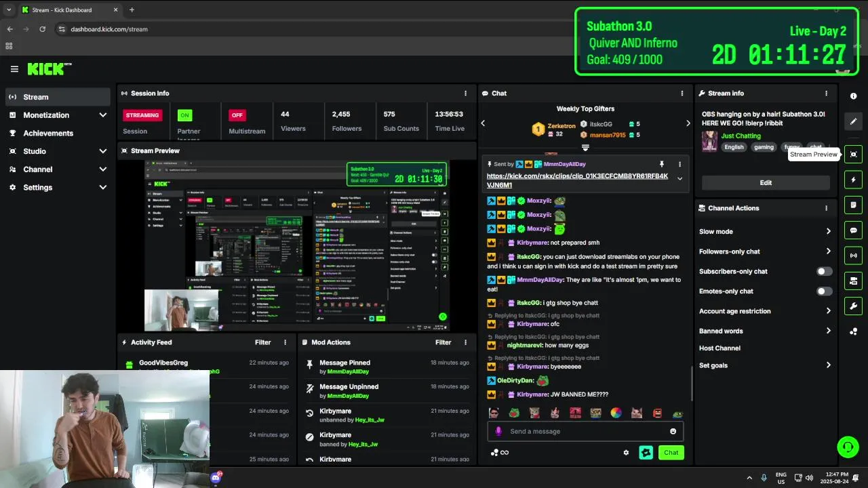This screenshot has height=488, width=868.
Task: Expand the Settings sidebar section
Action: pos(103,188)
